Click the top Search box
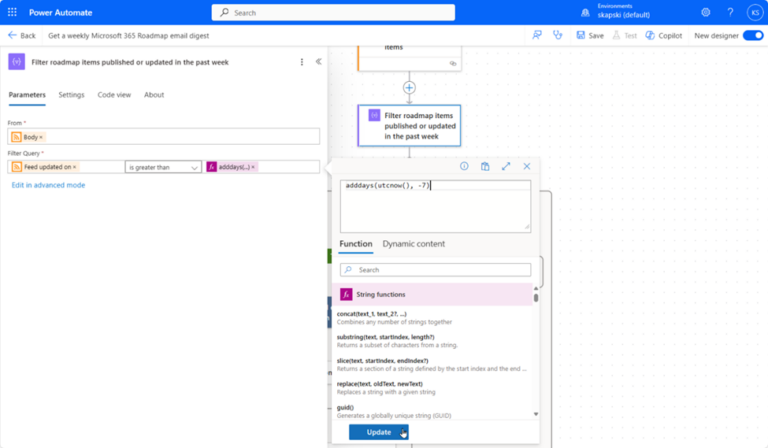The height and width of the screenshot is (448, 768). pos(333,13)
